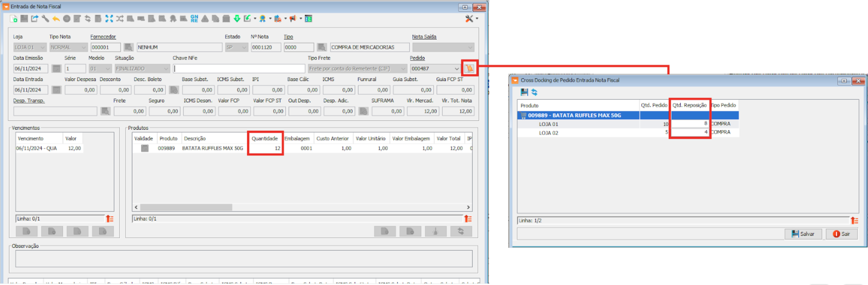Click the blue expand-arrows fullscreen icon
Image resolution: width=868 pixels, height=285 pixels.
(109, 19)
